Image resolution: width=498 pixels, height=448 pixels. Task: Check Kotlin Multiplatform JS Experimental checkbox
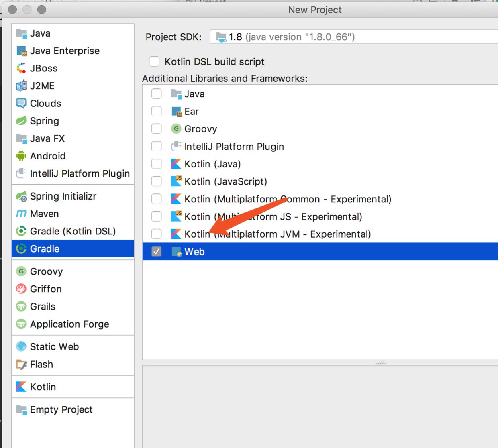[x=157, y=216]
